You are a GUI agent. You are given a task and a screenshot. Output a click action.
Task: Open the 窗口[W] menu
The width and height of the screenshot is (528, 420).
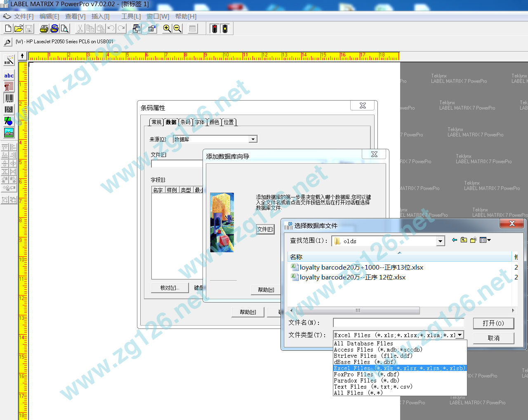point(158,16)
